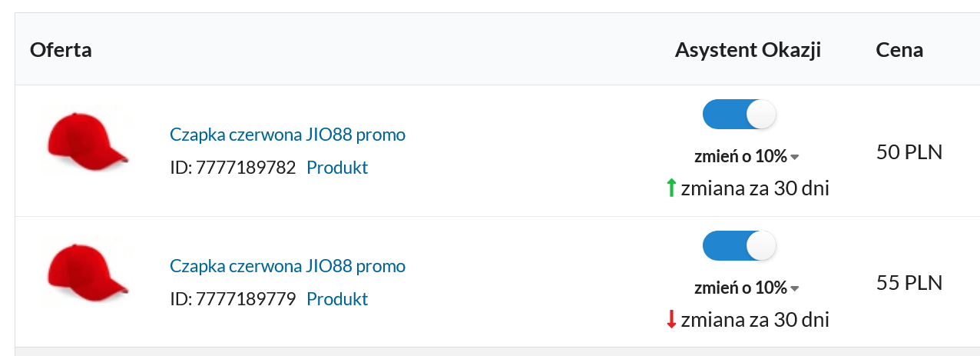Viewport: 980px width, 356px height.
Task: Follow the Produkt link next to ID 7777189782
Action: 337,167
